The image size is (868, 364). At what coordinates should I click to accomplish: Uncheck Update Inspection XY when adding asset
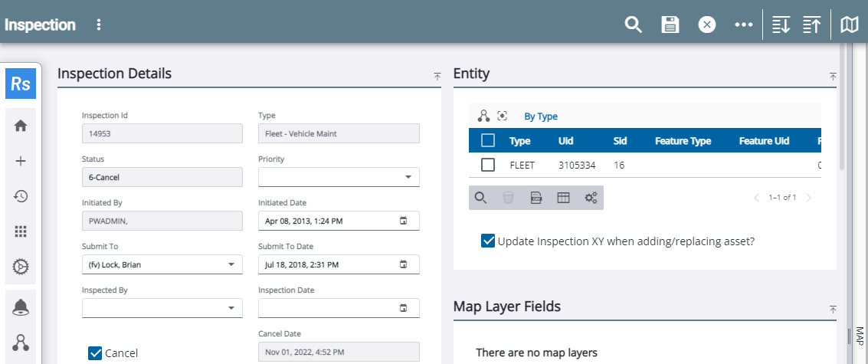click(488, 241)
